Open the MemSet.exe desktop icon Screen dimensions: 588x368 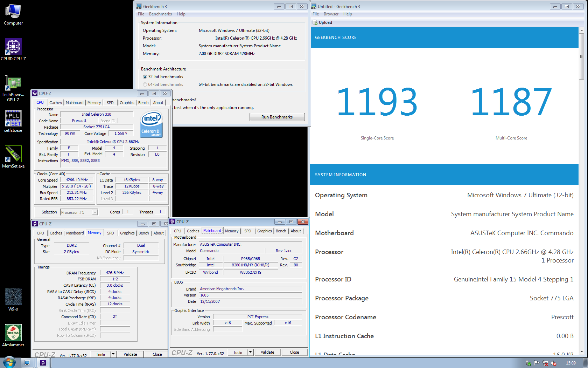coord(13,157)
